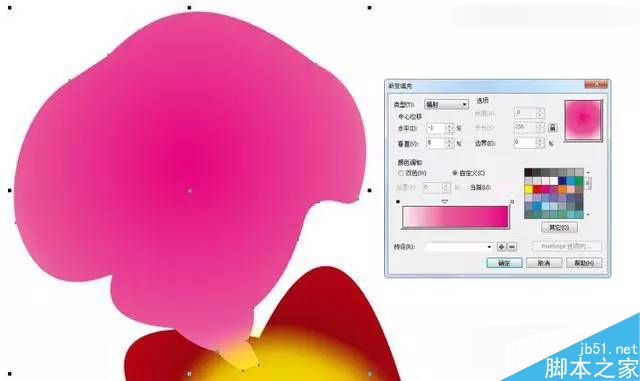Click the Help (帮助) button
Screen dimensions: 640x381
(x=584, y=263)
